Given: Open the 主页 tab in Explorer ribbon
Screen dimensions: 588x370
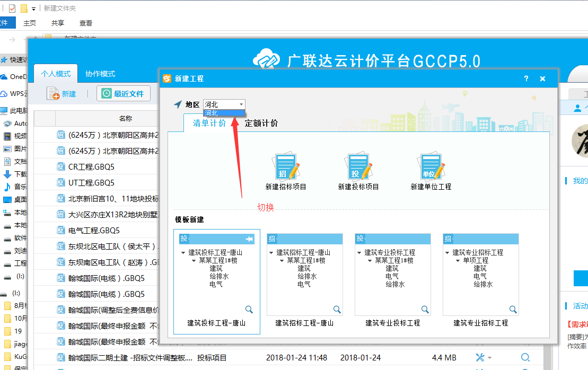Looking at the screenshot, I should pos(30,23).
